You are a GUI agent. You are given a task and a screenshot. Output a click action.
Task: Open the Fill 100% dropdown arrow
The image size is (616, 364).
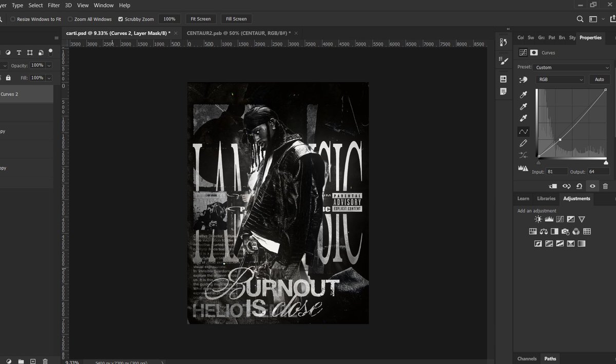(x=49, y=78)
